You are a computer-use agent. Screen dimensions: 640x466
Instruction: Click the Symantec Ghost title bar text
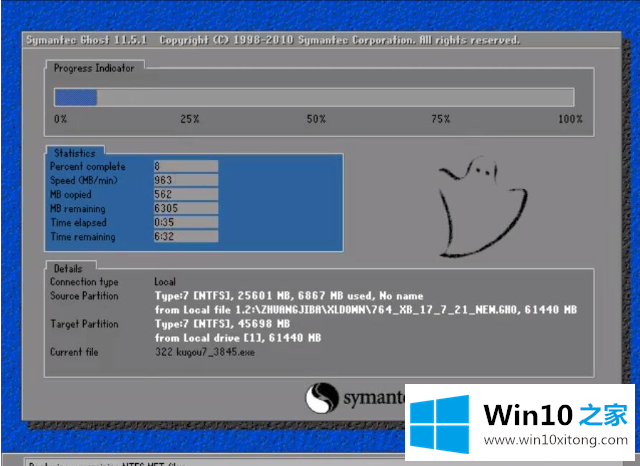pos(273,40)
